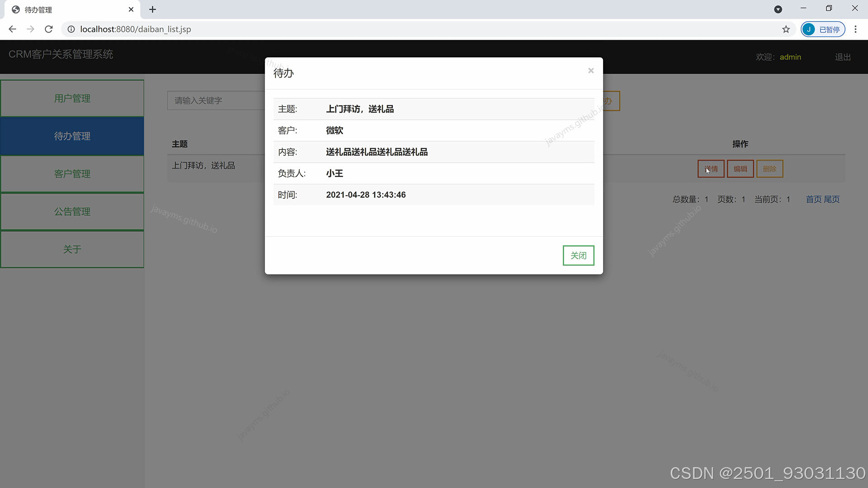Reload the page with the refresh icon
Viewport: 868px width, 488px height.
click(49, 29)
